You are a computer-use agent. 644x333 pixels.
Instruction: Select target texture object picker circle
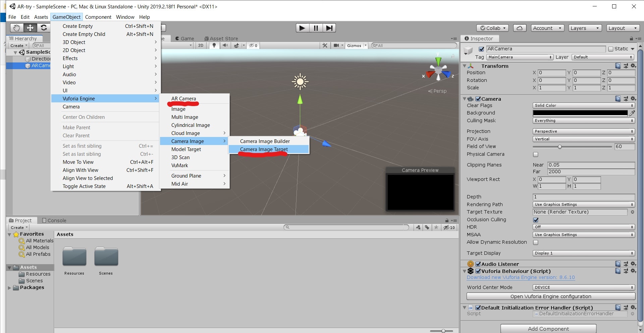[x=632, y=212]
